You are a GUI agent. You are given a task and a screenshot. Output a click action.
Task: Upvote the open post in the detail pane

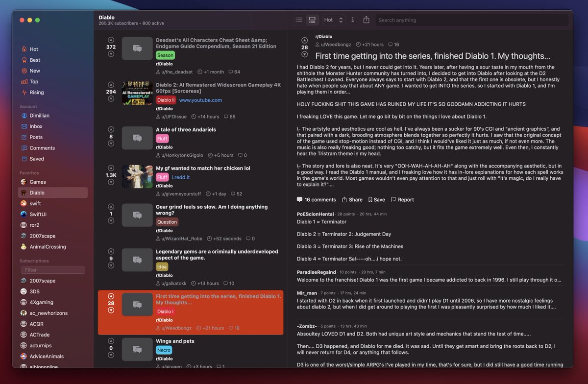[x=305, y=40]
